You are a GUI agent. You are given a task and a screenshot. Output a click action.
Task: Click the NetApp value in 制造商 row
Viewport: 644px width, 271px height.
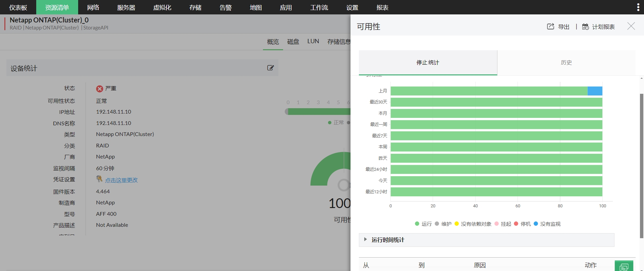[105, 203]
